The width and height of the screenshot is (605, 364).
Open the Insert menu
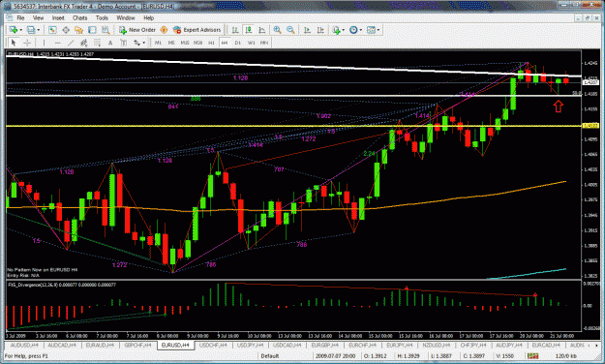coord(58,17)
